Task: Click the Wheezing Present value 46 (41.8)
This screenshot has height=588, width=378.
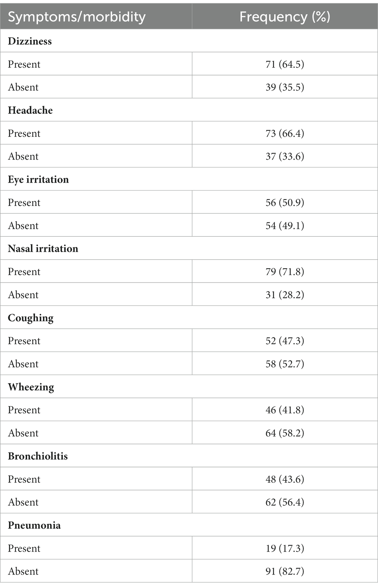Action: [x=285, y=410]
